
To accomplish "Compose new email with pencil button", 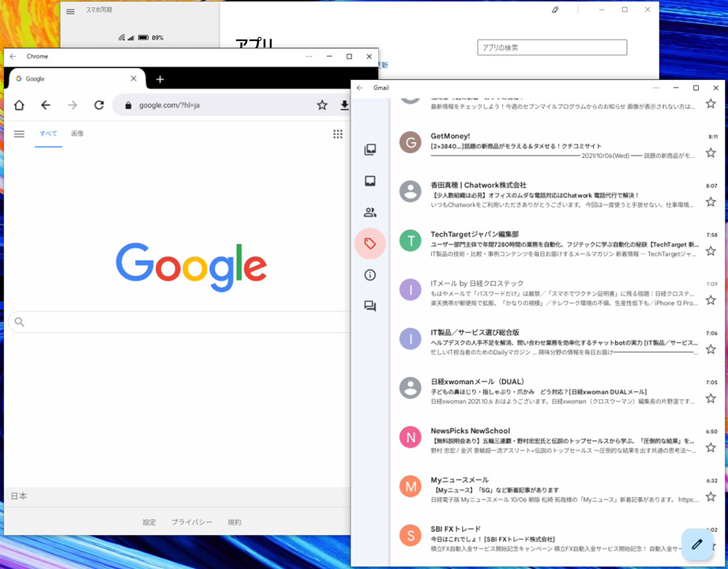I will pyautogui.click(x=697, y=544).
